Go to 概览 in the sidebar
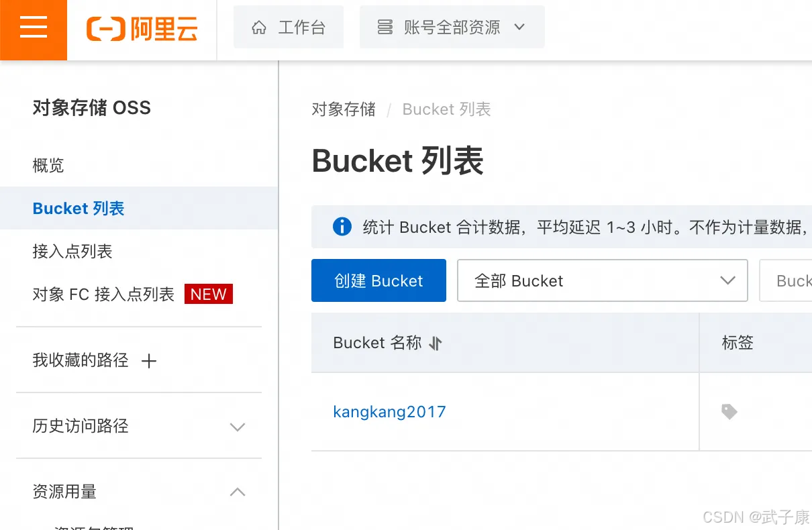Image resolution: width=812 pixels, height=530 pixels. tap(48, 165)
